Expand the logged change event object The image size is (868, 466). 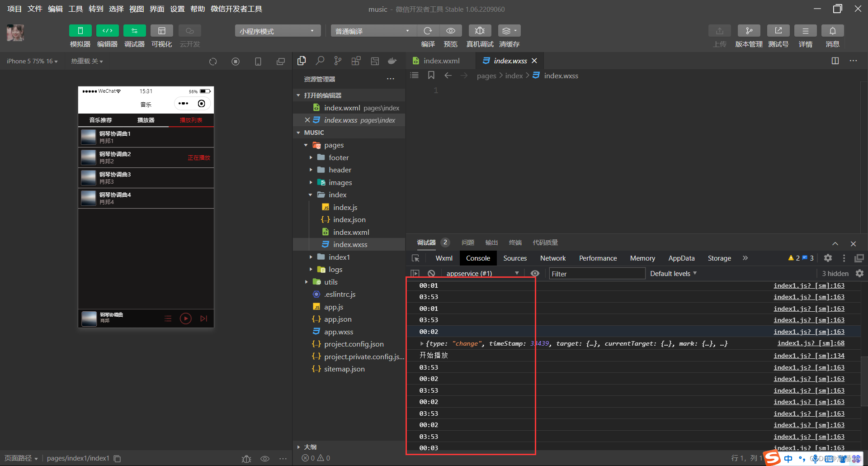coord(422,344)
